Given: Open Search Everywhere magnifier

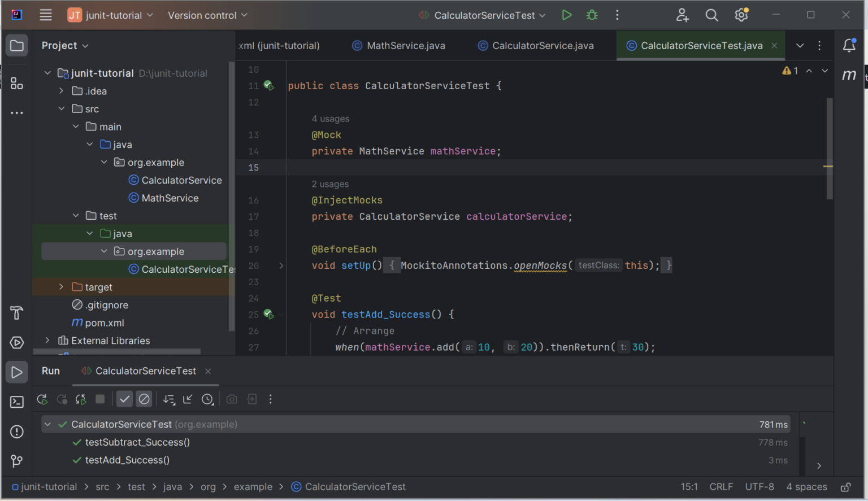Looking at the screenshot, I should (x=711, y=15).
